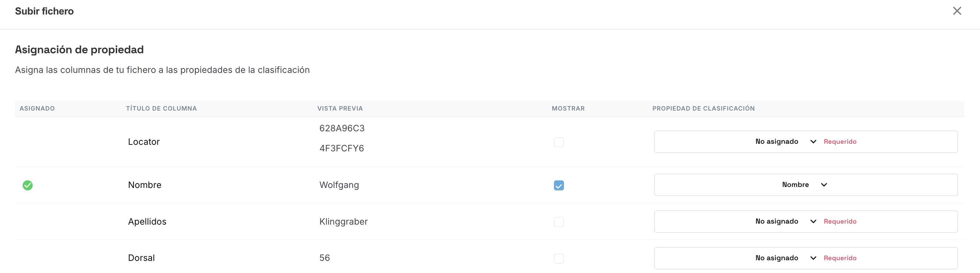980x273 pixels.
Task: Enable Mostrar checkbox for Locator row
Action: (558, 142)
